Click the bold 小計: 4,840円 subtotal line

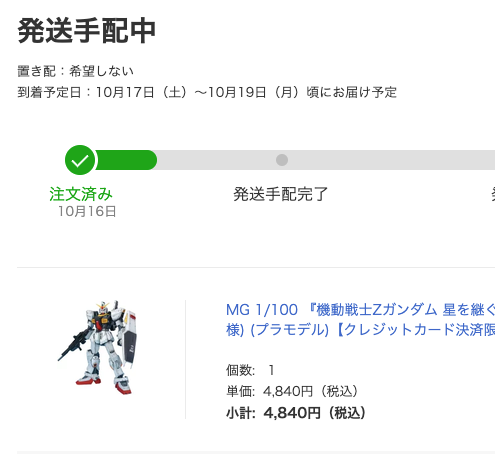pos(296,413)
